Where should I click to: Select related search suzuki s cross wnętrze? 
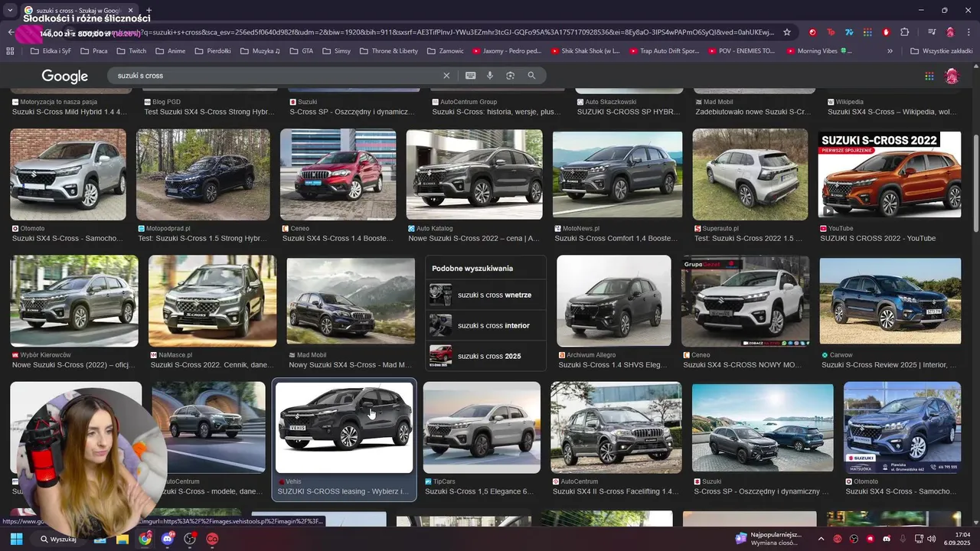click(485, 295)
